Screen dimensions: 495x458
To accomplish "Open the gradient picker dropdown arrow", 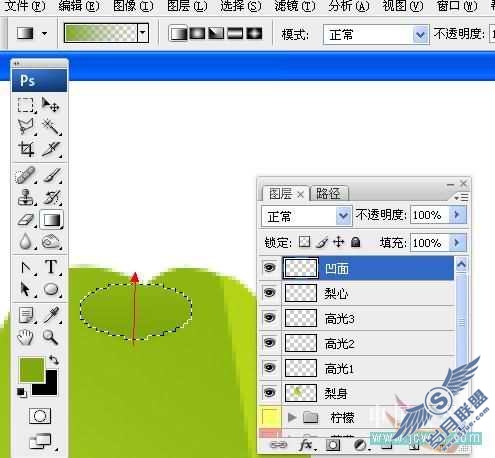I will pos(143,33).
